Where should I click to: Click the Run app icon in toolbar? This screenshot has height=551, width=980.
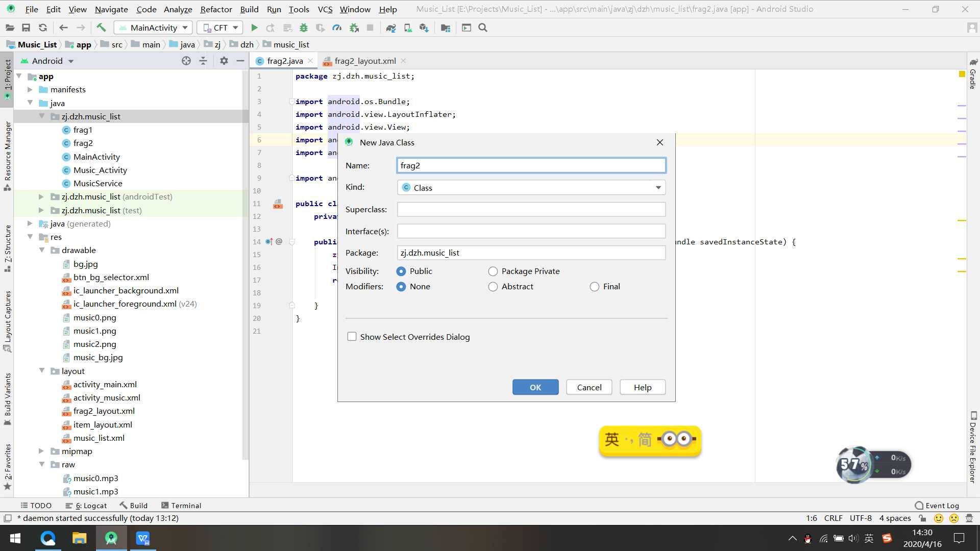click(x=254, y=28)
